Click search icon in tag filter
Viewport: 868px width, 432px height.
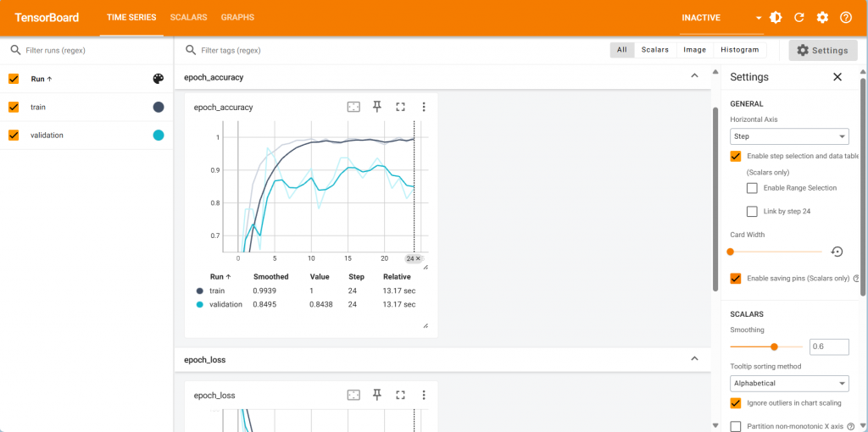click(191, 50)
